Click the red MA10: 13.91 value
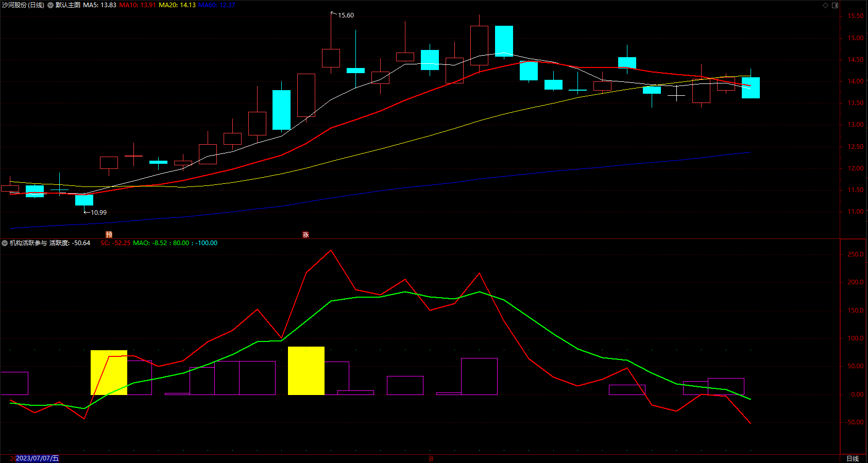The height and width of the screenshot is (463, 868). (138, 5)
